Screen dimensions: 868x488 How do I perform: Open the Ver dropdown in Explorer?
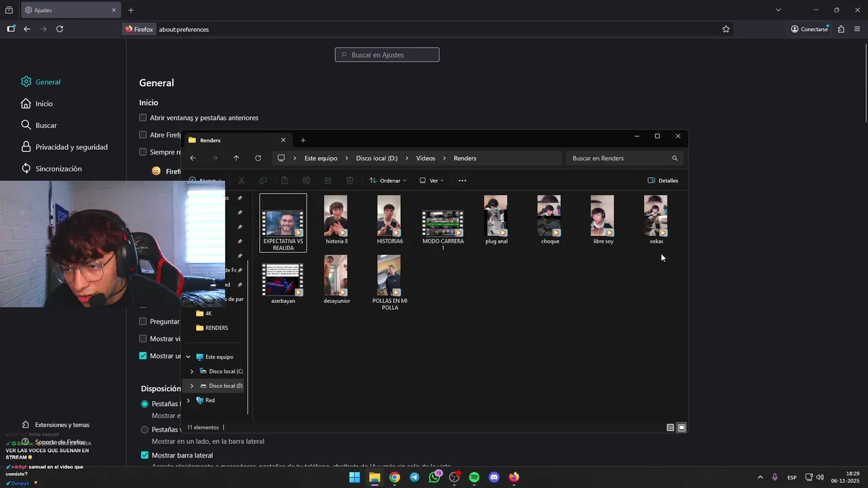[x=432, y=180]
